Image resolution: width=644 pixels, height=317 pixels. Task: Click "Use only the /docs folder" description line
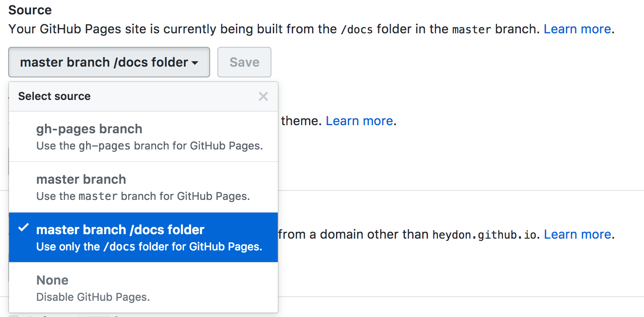149,247
